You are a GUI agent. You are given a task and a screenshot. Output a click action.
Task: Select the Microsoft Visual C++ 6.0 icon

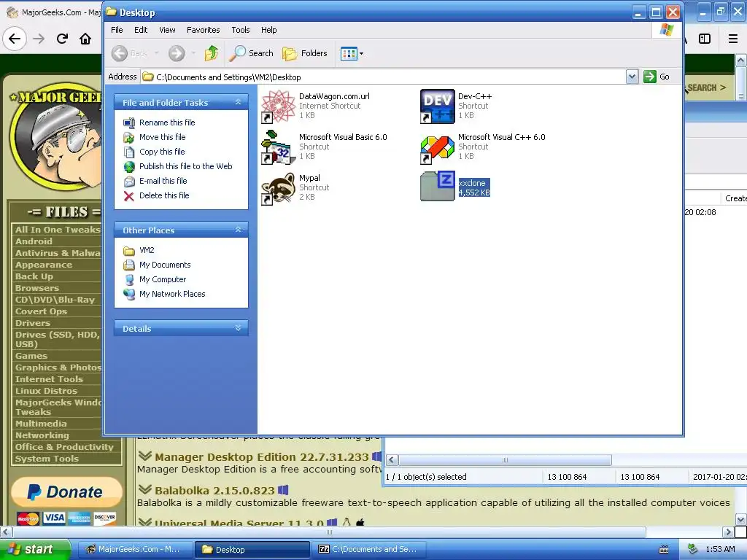[438, 148]
